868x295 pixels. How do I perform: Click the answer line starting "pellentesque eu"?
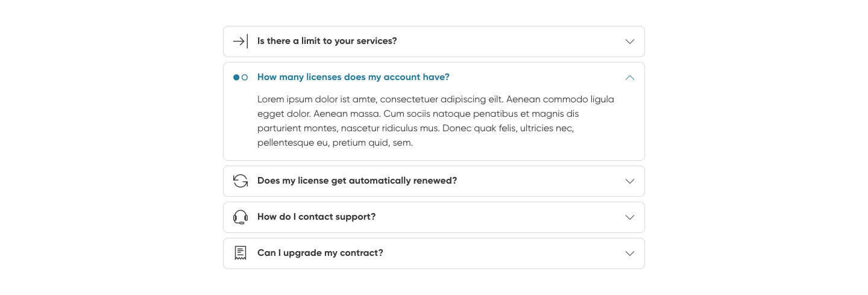point(335,143)
